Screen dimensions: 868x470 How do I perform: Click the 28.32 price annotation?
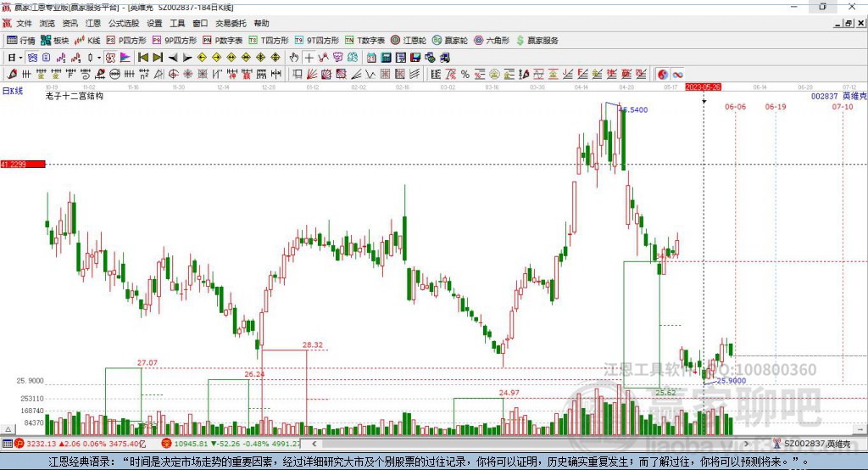click(313, 344)
